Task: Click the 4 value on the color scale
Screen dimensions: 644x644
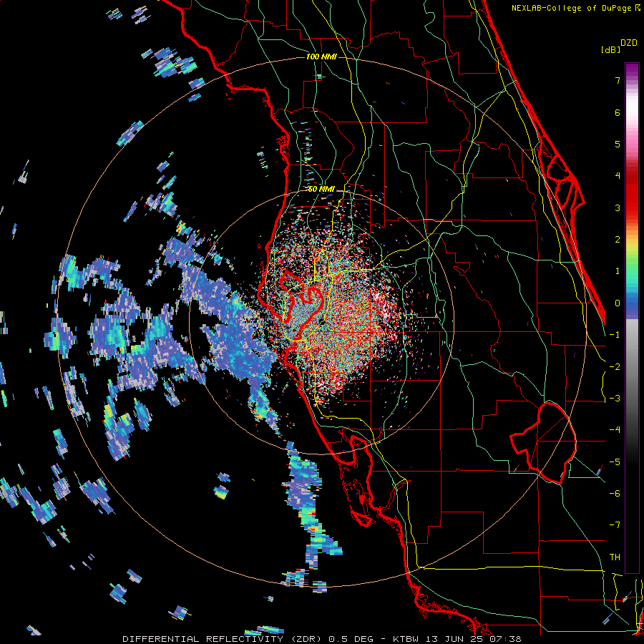Action: click(x=618, y=176)
